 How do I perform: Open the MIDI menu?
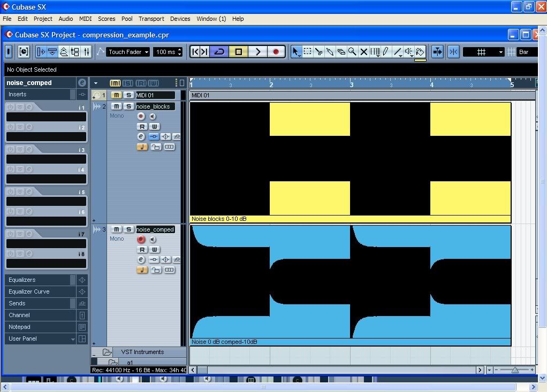(85, 19)
